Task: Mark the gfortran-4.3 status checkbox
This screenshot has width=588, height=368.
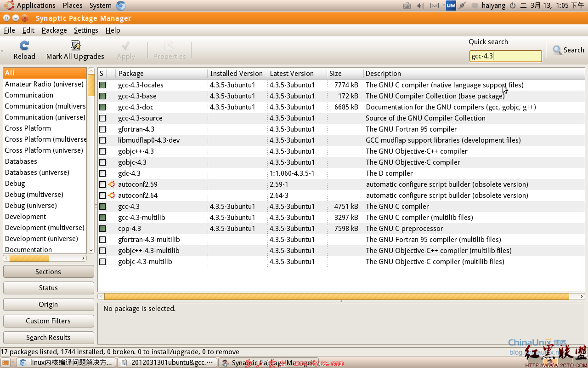Action: point(102,129)
